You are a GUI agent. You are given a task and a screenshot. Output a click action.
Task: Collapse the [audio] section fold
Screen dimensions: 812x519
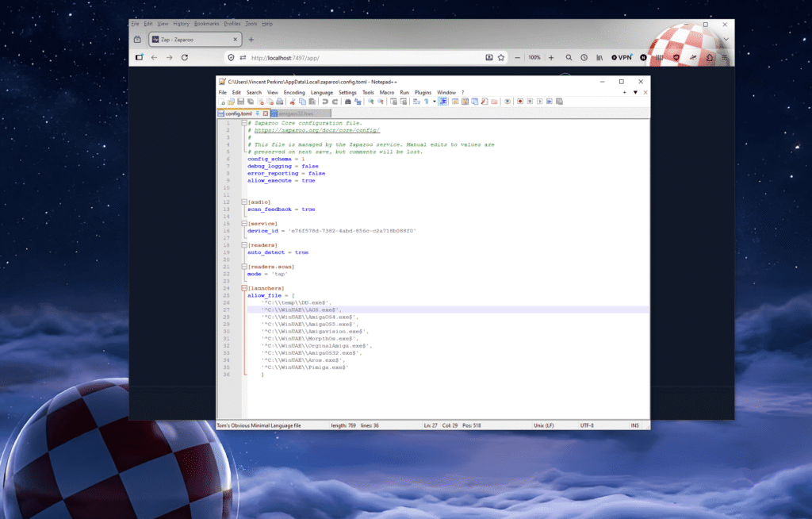point(244,202)
